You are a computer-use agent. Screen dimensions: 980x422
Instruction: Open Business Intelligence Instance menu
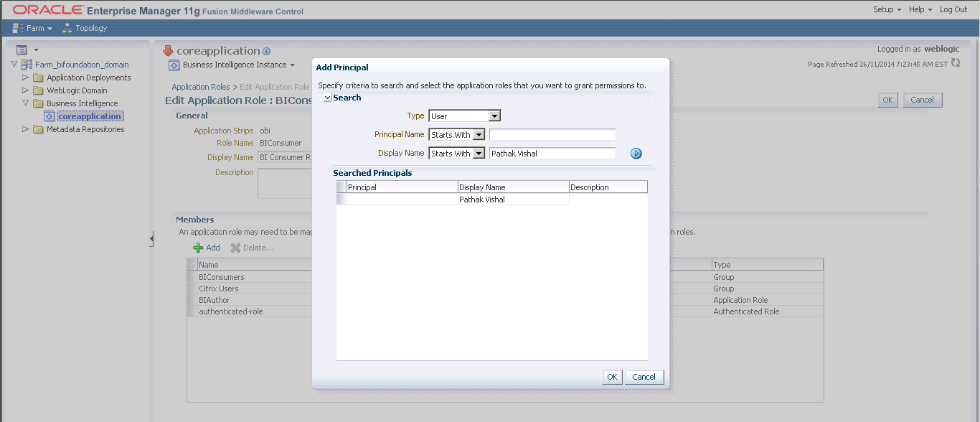239,65
